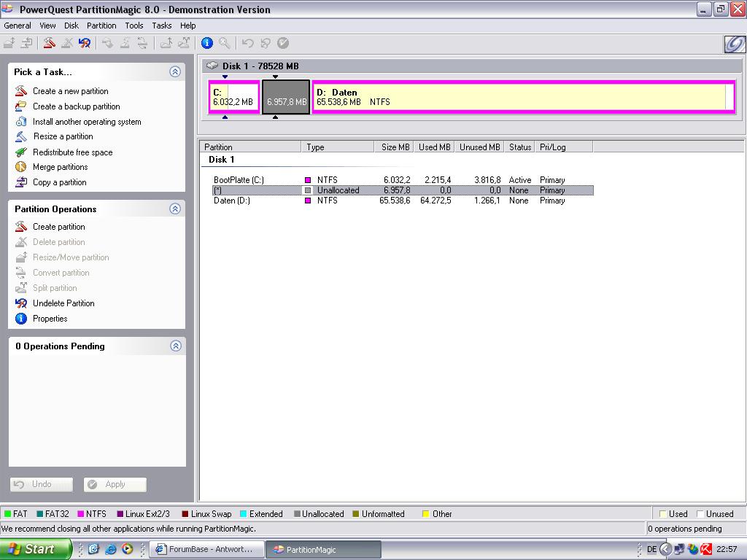
Task: Click the red antivirus umbrella tray icon
Action: point(706,549)
